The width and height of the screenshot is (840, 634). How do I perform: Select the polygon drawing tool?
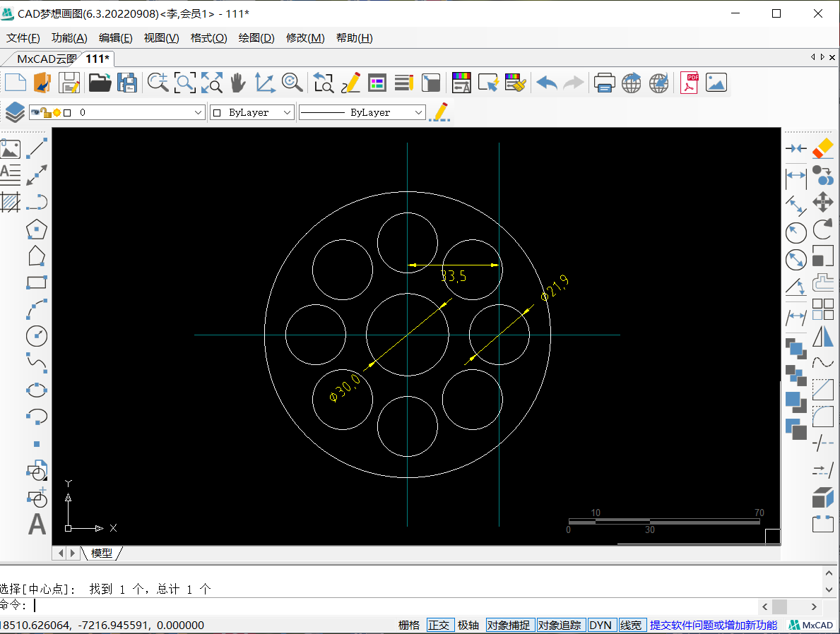point(37,229)
